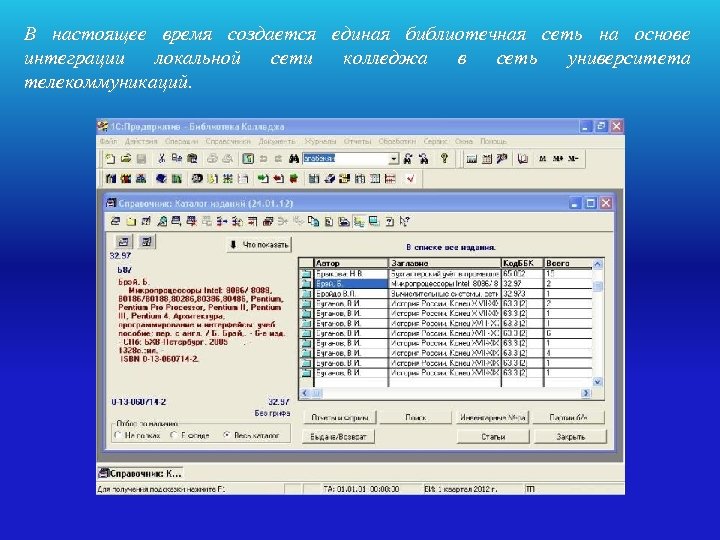Click the 'Автор' column header
This screenshot has height=540, width=720.
tap(351, 263)
